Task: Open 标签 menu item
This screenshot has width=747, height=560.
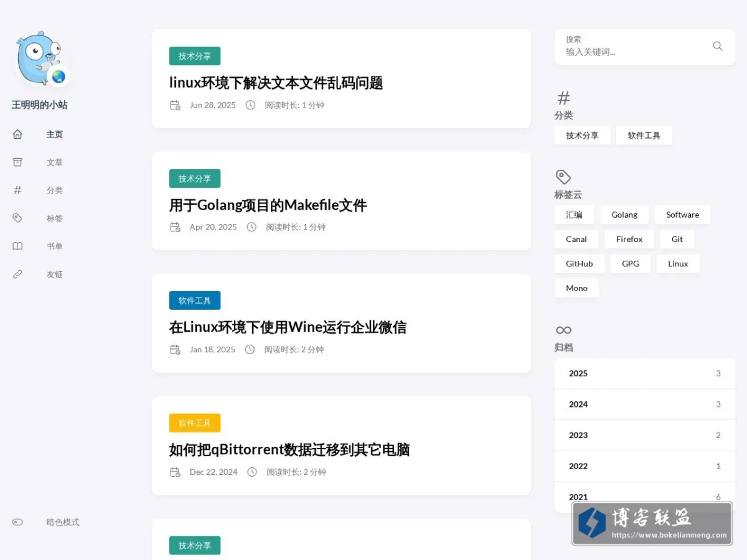Action: 55,218
